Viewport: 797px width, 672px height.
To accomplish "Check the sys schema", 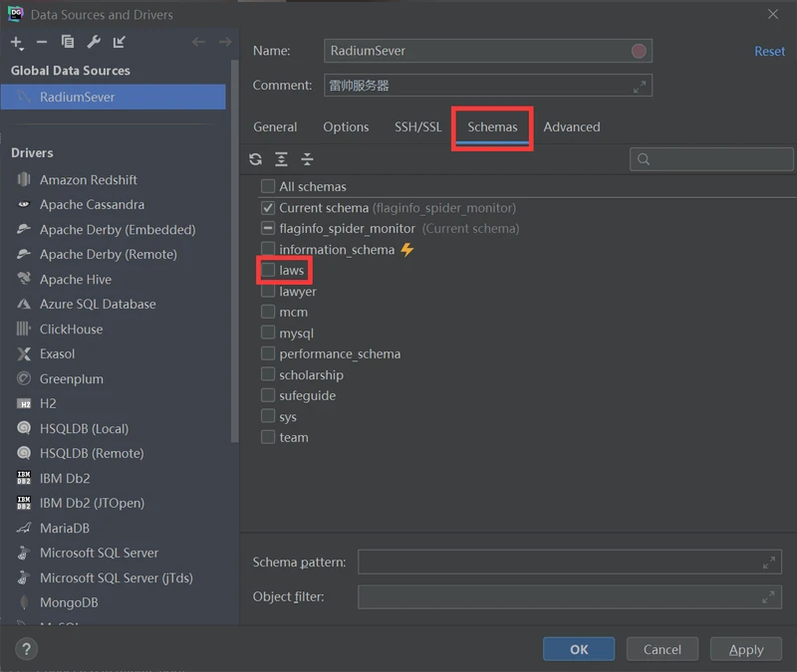I will click(x=268, y=416).
